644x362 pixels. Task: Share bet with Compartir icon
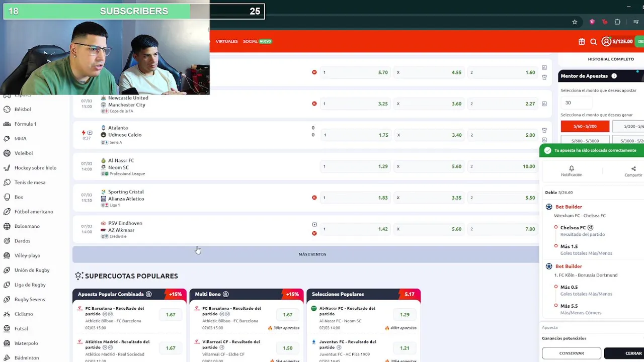tap(633, 169)
